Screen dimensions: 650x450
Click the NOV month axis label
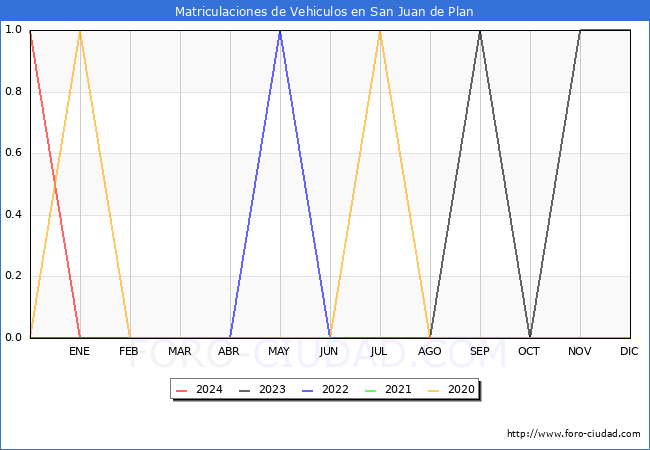(580, 351)
